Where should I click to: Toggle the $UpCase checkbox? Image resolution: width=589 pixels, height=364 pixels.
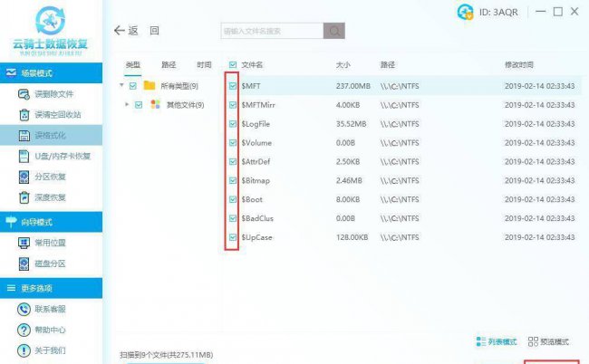coord(233,237)
